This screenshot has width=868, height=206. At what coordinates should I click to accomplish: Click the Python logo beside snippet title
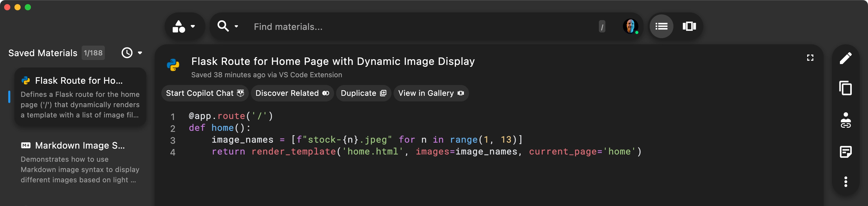(173, 65)
